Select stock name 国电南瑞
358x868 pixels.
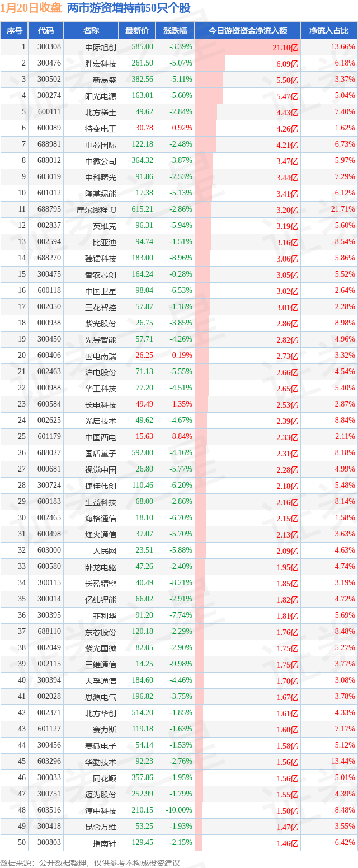coord(101,356)
